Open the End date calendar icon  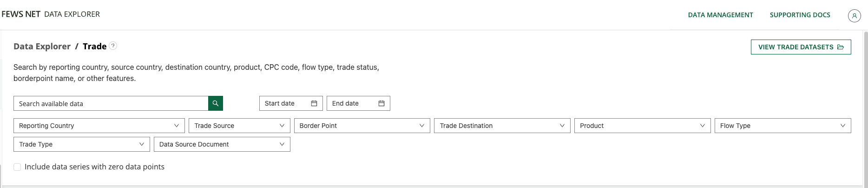pos(381,103)
